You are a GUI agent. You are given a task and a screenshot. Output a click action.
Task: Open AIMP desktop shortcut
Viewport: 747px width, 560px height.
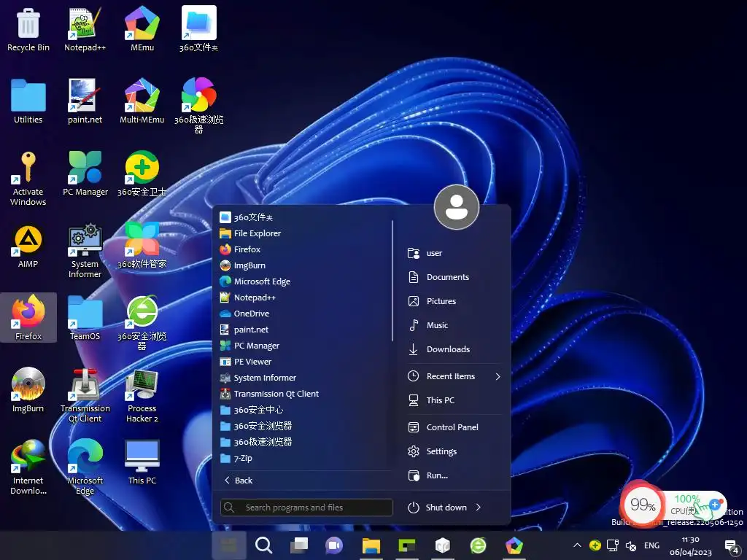28,246
